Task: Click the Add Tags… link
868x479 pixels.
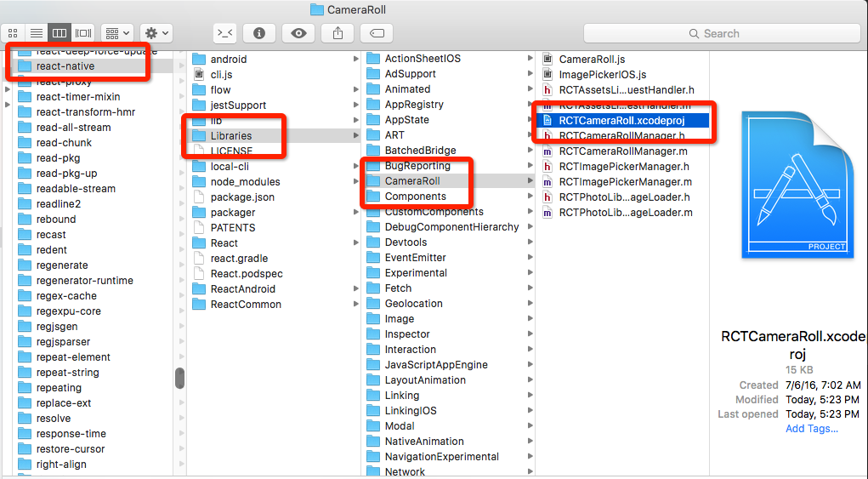Action: pyautogui.click(x=811, y=428)
